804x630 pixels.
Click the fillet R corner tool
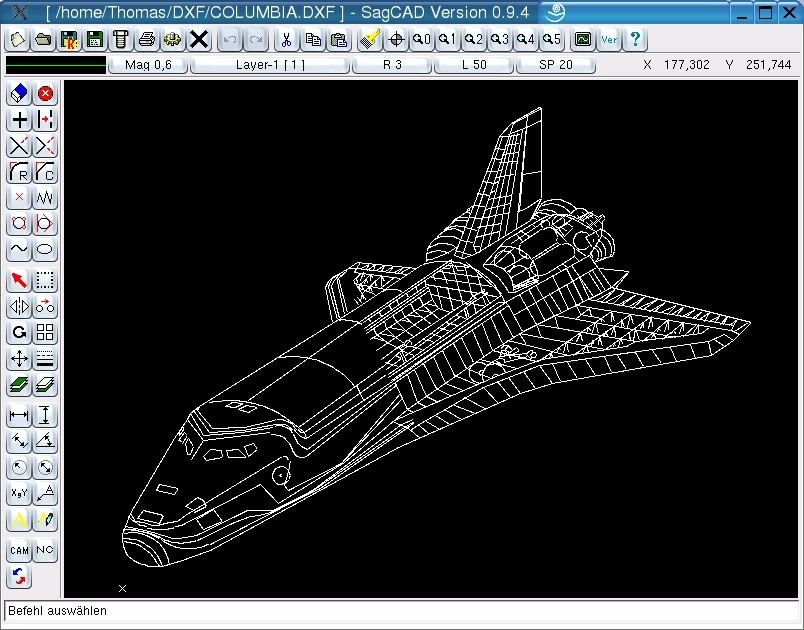coord(19,172)
